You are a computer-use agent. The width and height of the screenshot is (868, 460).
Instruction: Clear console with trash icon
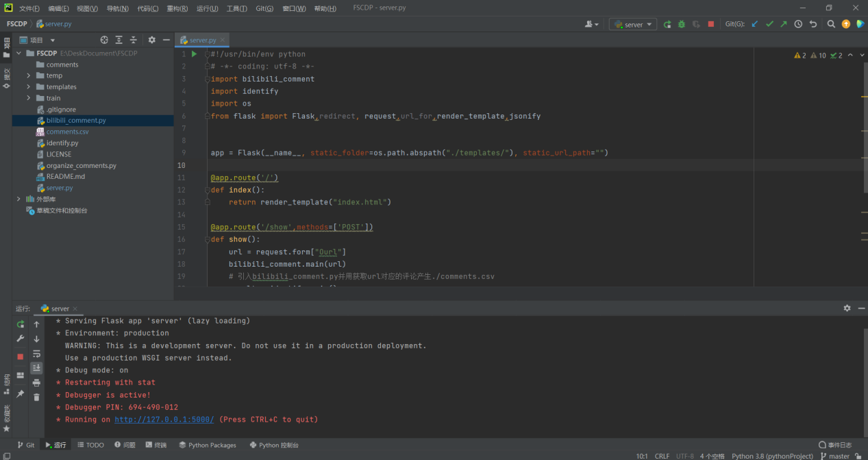(36, 397)
